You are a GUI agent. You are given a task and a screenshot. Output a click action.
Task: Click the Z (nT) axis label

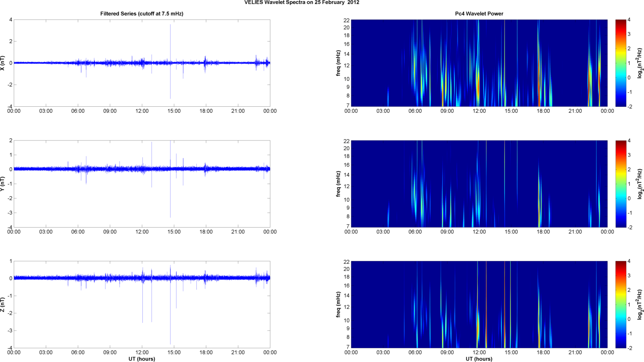click(x=3, y=305)
